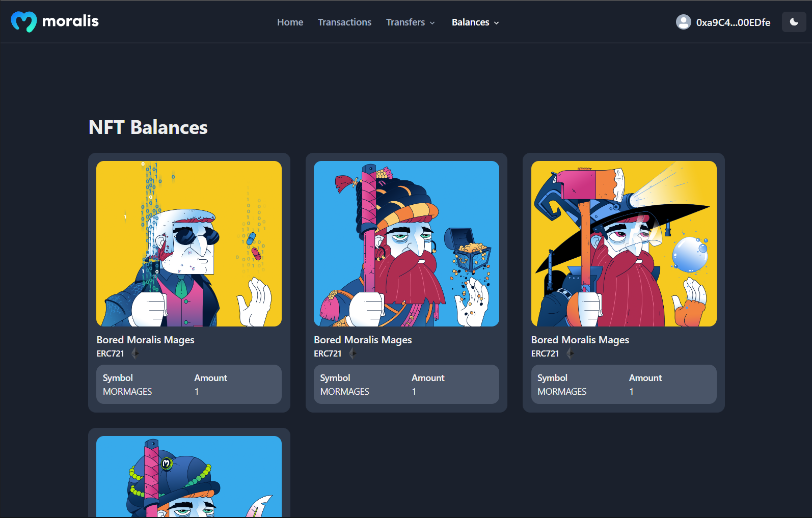Click ERC721 label on the sunglasses mage card
Screen dimensions: 812x518
(x=111, y=353)
